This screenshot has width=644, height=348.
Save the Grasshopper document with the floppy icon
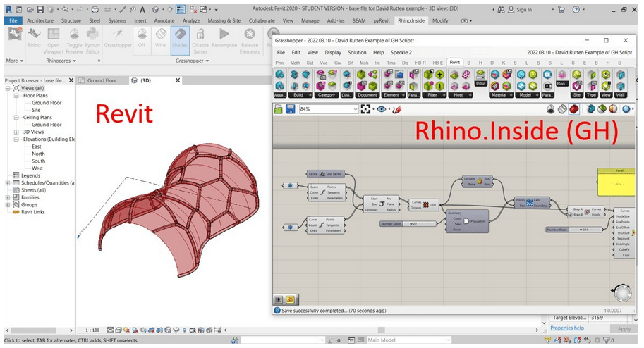tap(290, 109)
